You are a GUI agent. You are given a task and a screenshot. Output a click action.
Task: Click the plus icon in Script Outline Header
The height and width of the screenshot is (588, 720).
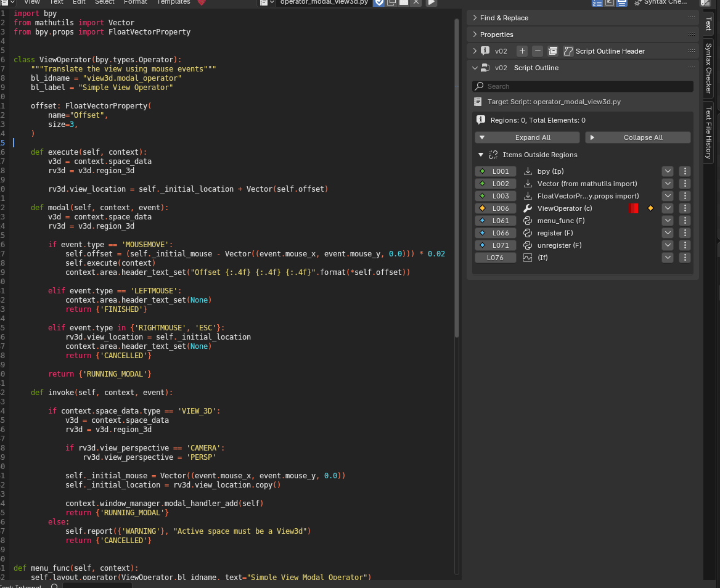(522, 51)
